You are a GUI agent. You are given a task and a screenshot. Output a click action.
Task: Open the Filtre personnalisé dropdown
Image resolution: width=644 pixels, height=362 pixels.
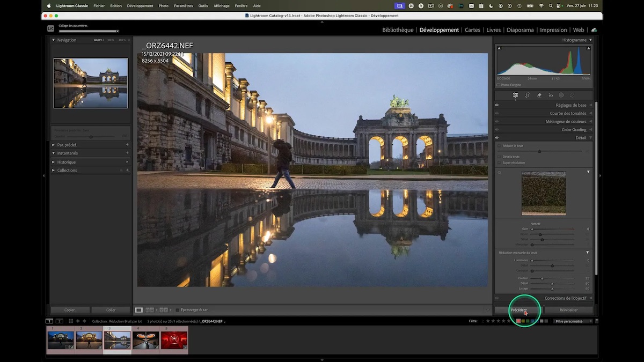pos(574,321)
